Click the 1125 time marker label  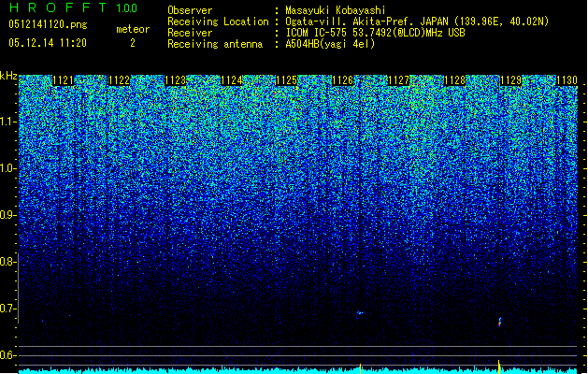pos(287,80)
